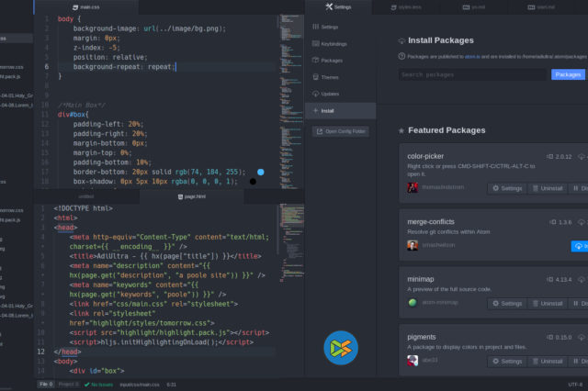Open Settings for minimap package
The width and height of the screenshot is (588, 391).
[507, 304]
